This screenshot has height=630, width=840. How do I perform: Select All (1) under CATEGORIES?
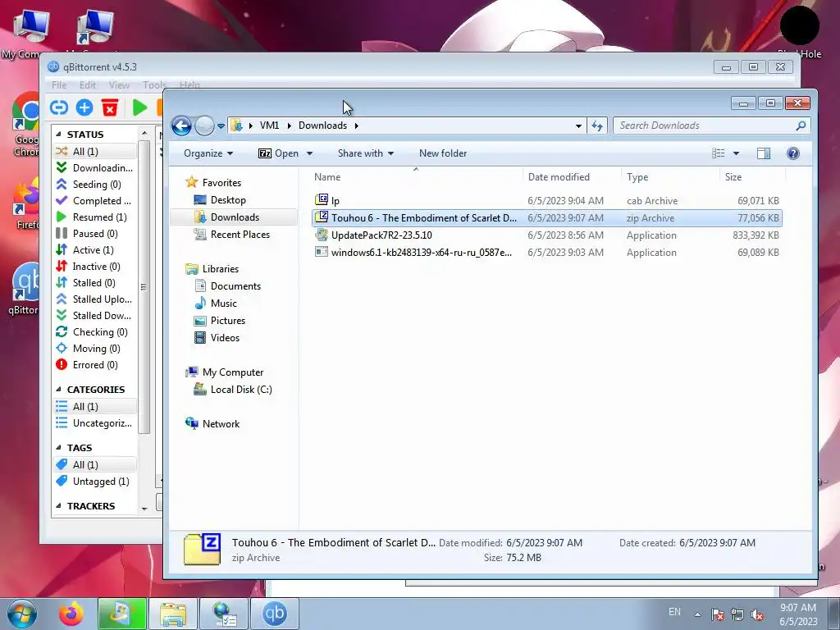pyautogui.click(x=95, y=407)
